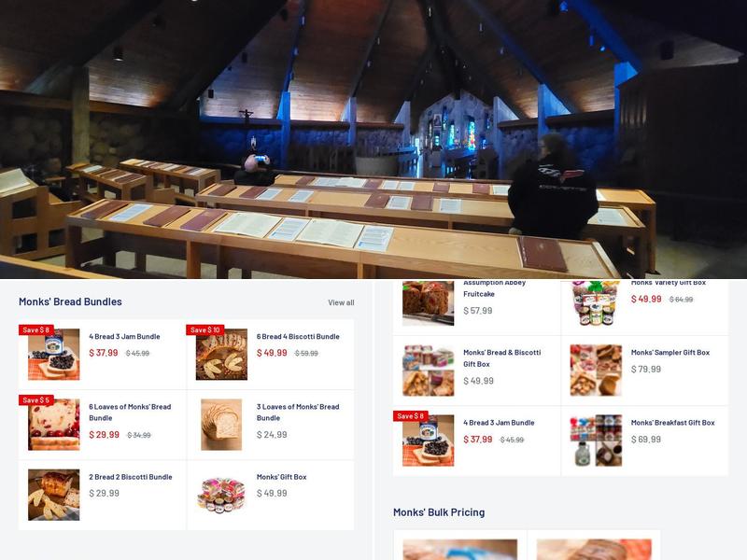747x560 pixels.
Task: Click the Monks' Breakfast Gift Box image
Action: point(596,441)
